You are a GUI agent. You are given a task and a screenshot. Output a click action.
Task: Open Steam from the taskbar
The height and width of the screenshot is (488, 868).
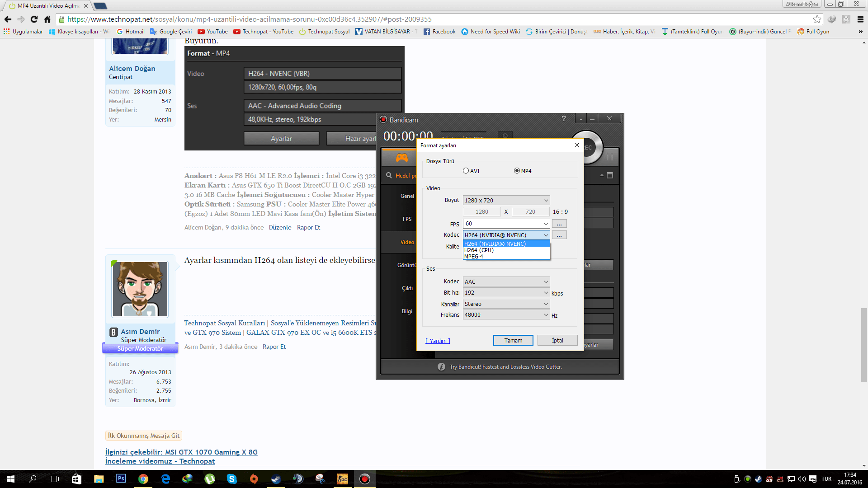[276, 479]
